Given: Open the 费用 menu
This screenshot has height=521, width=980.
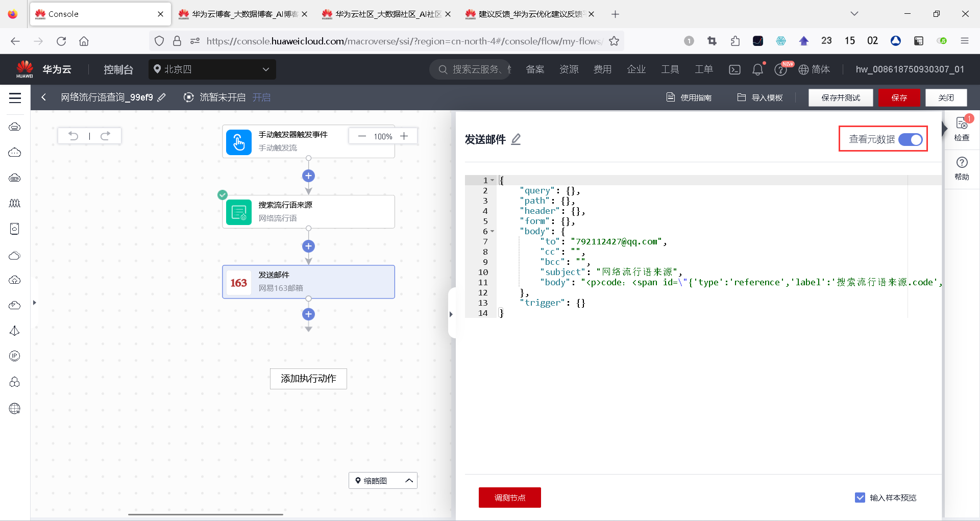Looking at the screenshot, I should click(x=603, y=69).
